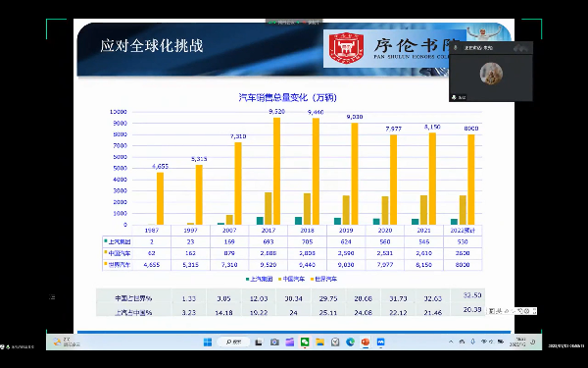Open the Tencent Meeting taskbar icon

[x=380, y=342]
